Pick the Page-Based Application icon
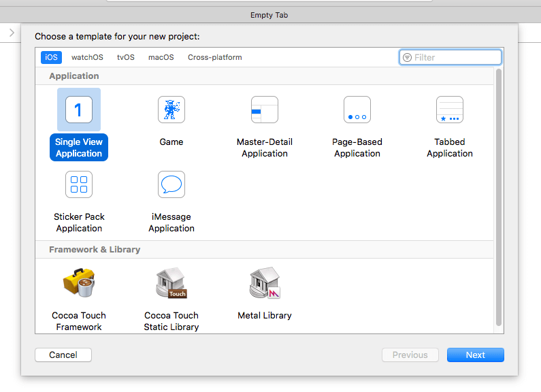 click(357, 110)
